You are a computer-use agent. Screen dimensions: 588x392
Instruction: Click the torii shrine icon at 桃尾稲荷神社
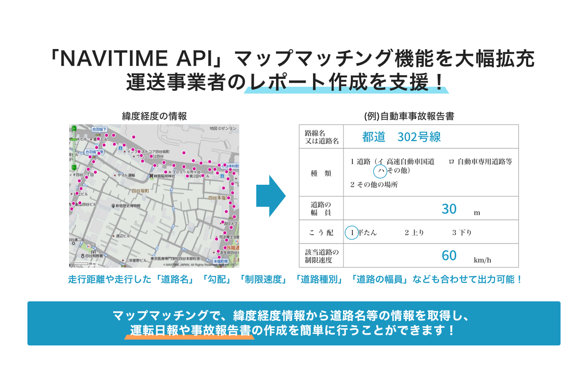point(151,176)
